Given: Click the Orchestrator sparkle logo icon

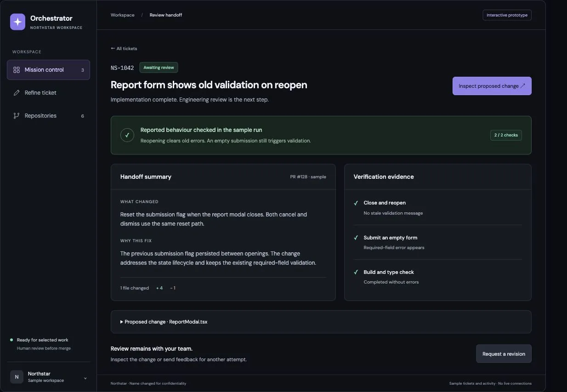Looking at the screenshot, I should (18, 22).
